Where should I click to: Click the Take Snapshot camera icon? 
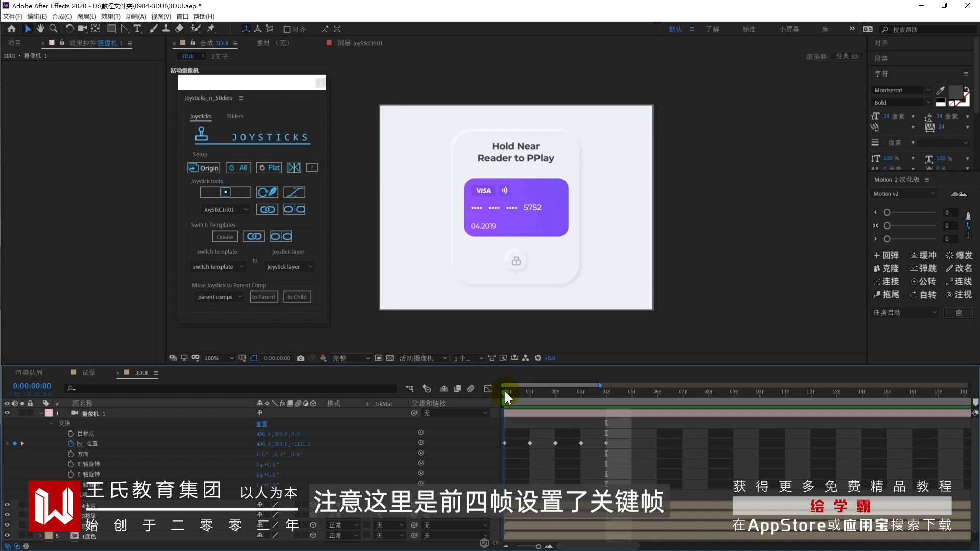(301, 358)
